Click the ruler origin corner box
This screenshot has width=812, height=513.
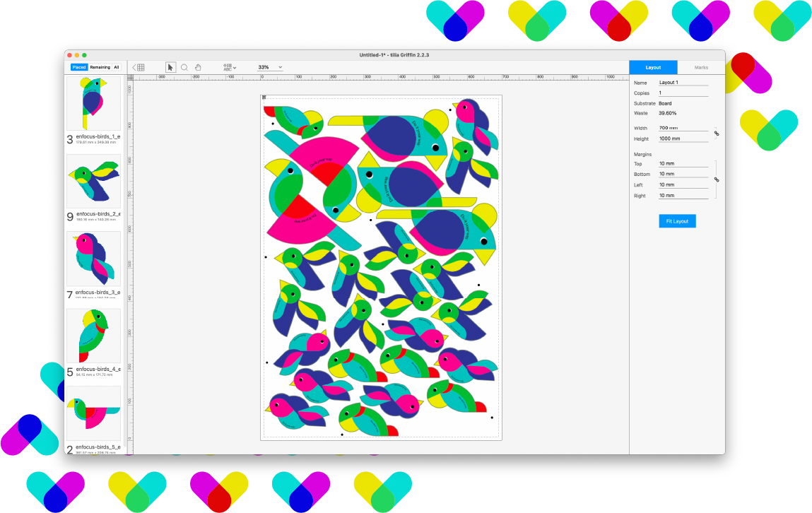click(x=129, y=76)
